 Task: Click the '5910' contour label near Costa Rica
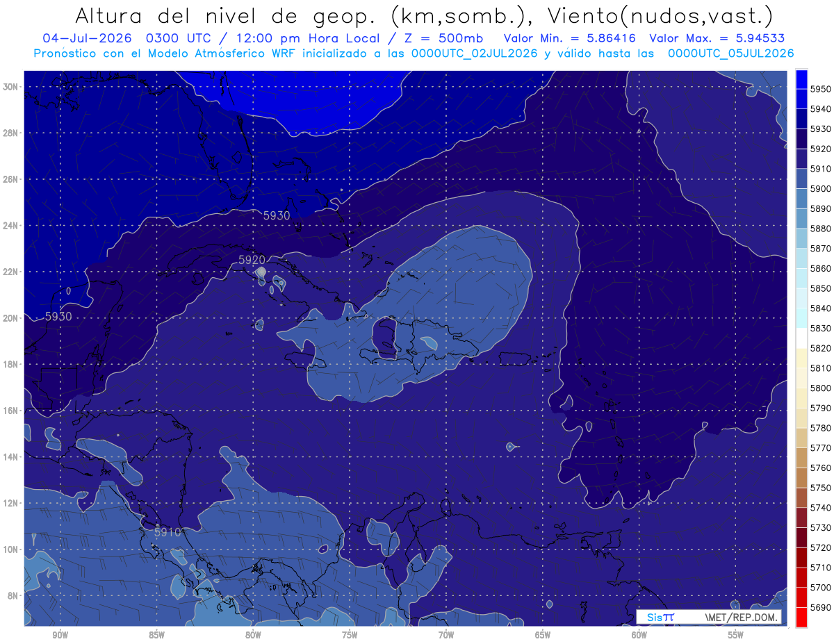[167, 532]
